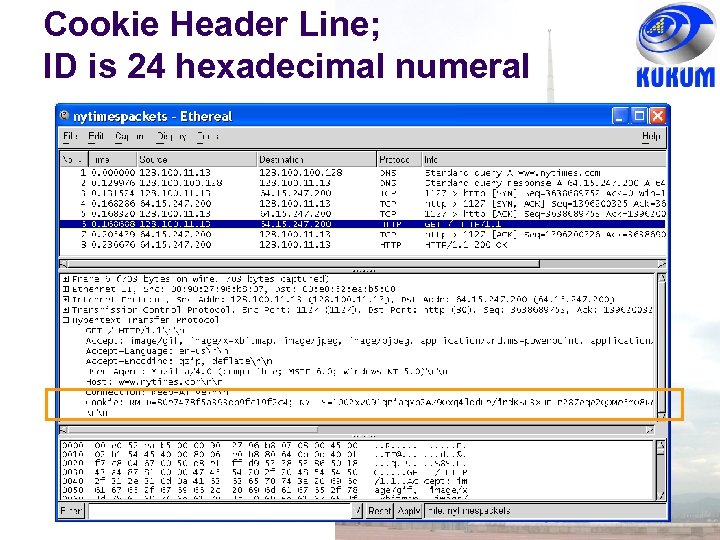Sort packets by the Protocol column header
Viewport: 720px width, 540px height.
[x=399, y=159]
